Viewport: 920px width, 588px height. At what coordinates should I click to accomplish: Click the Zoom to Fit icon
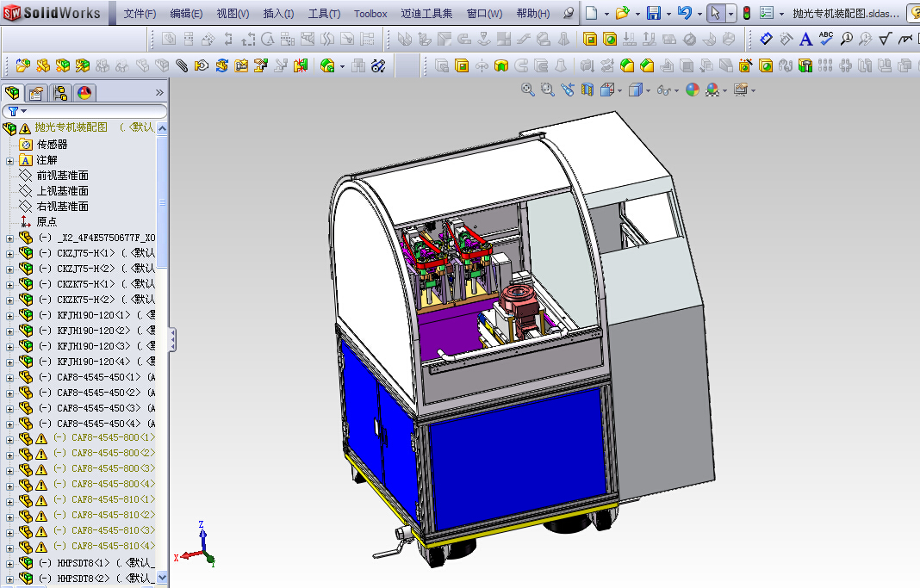click(x=527, y=90)
